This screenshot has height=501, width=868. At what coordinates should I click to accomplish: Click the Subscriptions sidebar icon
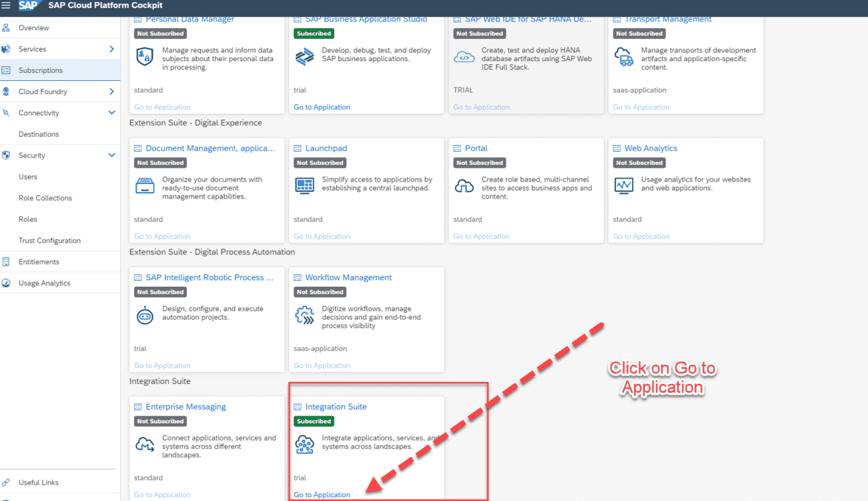coord(6,70)
